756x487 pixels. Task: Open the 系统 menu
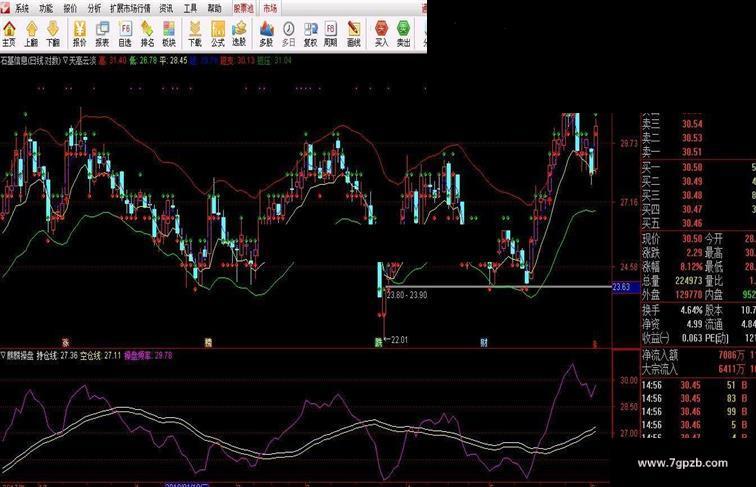[22, 8]
